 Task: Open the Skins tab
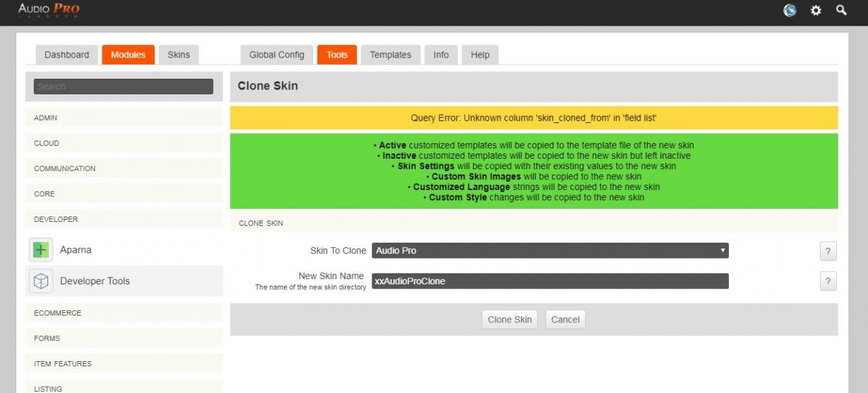click(x=179, y=55)
